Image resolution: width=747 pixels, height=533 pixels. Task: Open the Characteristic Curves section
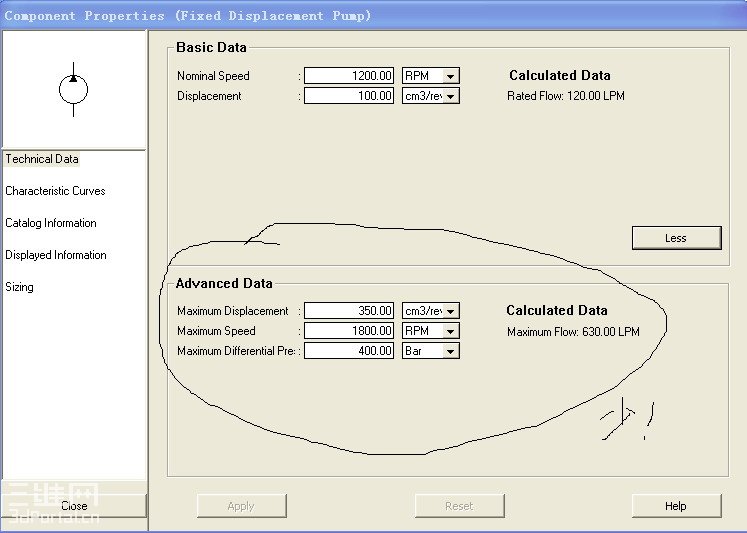tap(55, 191)
